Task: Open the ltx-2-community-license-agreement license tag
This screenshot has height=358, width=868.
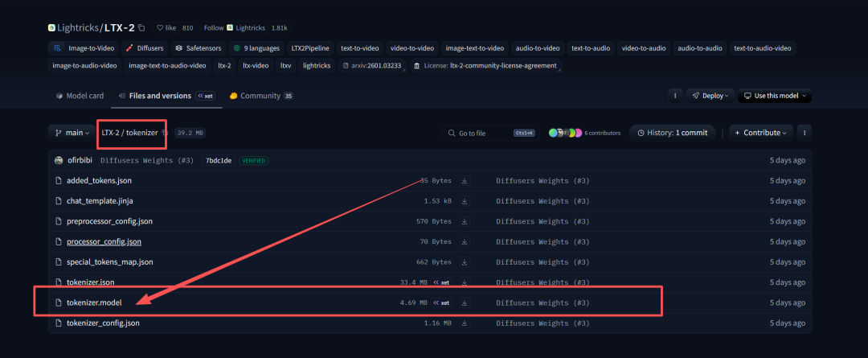Action: (485, 65)
